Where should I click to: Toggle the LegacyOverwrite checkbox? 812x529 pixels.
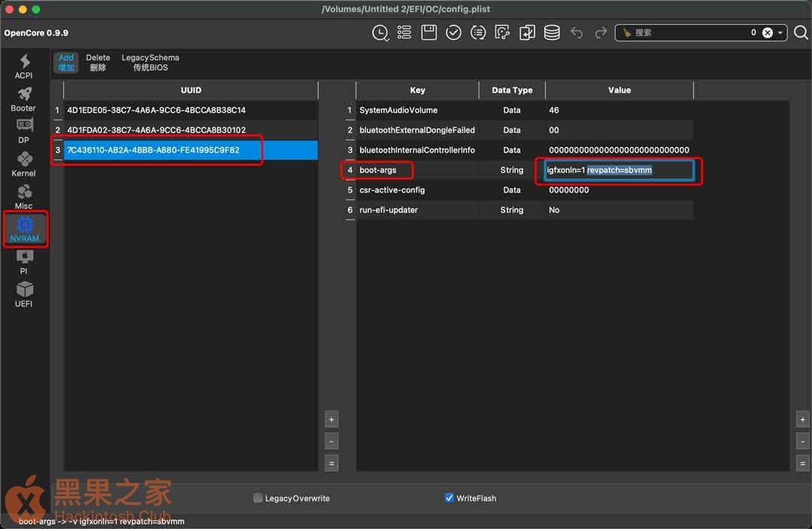258,498
